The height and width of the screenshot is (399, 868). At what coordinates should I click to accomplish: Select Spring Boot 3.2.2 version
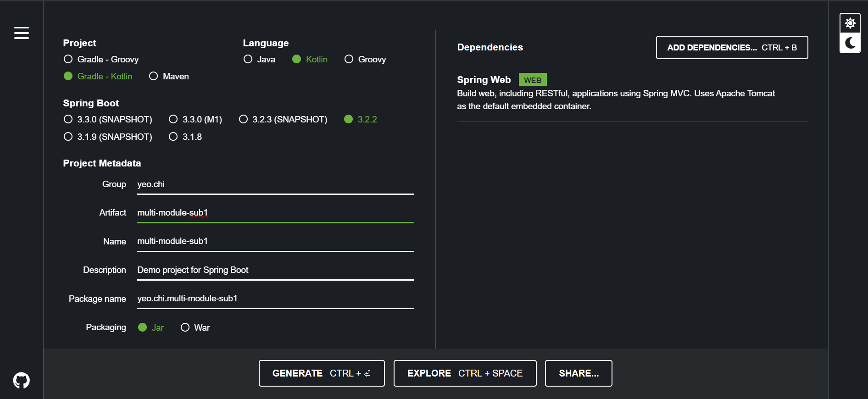coord(361,119)
